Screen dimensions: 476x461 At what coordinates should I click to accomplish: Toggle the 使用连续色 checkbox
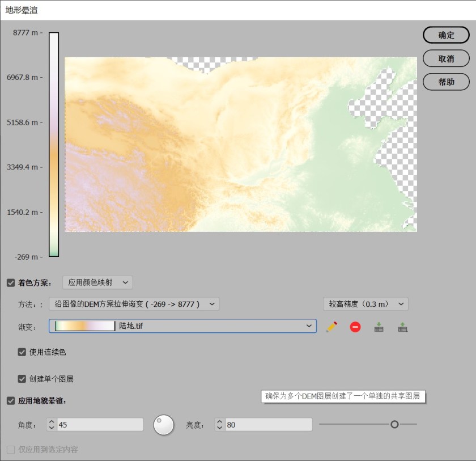coord(22,352)
